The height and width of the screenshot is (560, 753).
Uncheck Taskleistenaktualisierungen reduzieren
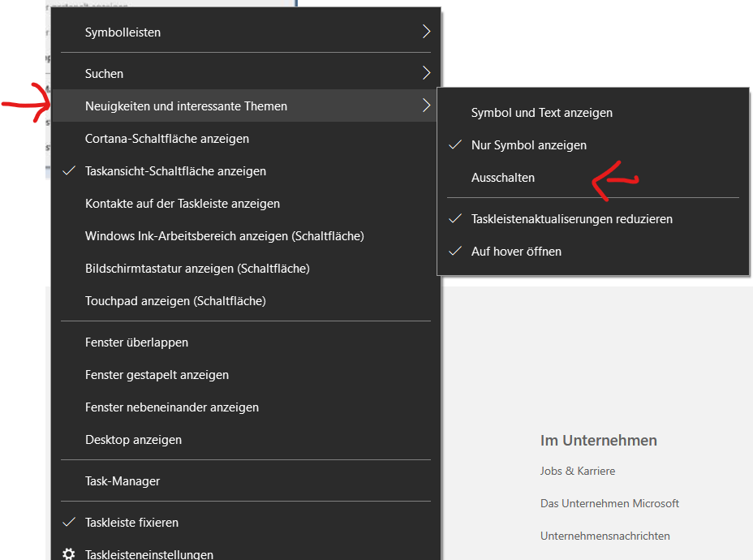click(x=593, y=219)
